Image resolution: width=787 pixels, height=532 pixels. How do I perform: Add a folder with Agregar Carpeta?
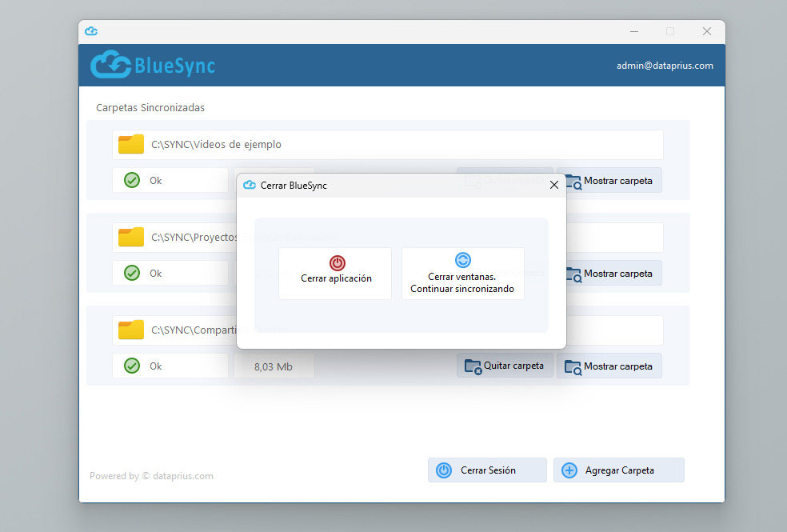click(619, 470)
